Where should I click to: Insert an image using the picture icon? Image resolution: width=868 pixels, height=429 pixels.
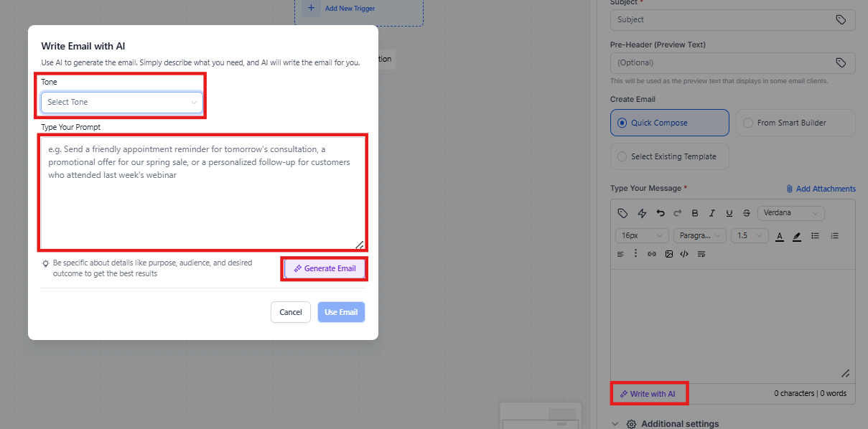click(669, 254)
